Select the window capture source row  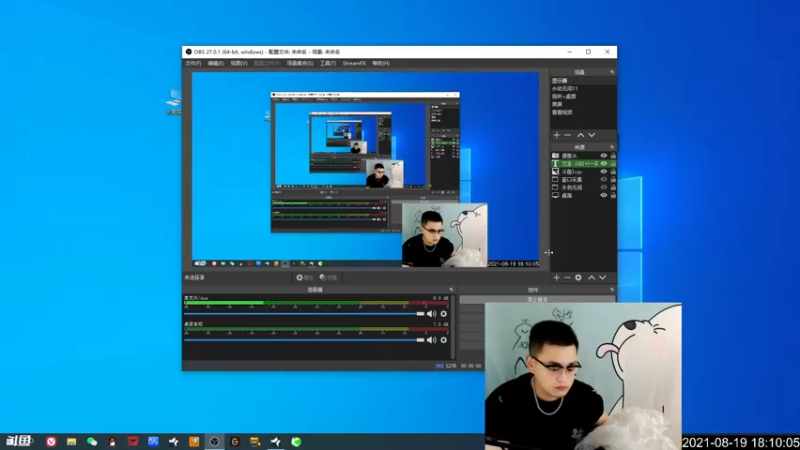point(583,180)
